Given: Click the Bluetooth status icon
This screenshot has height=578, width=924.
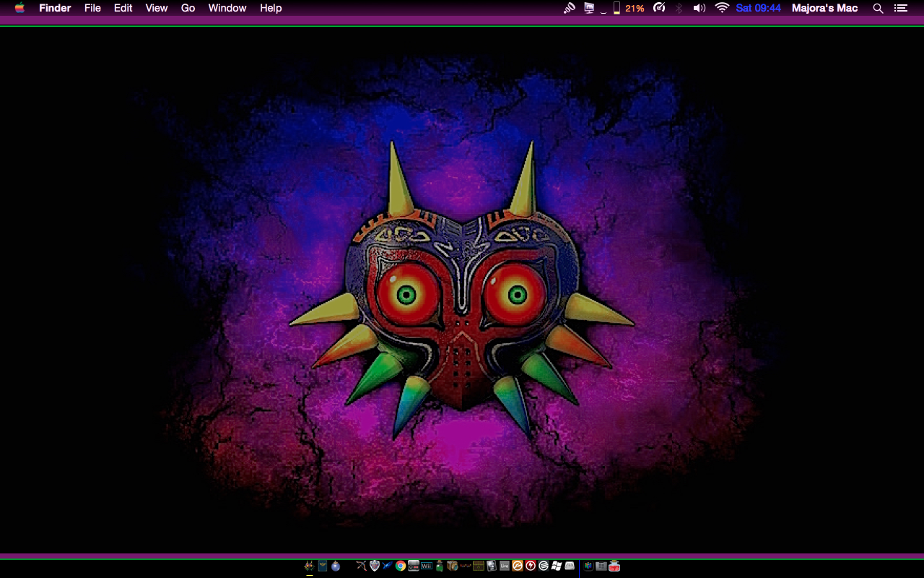Looking at the screenshot, I should [679, 8].
